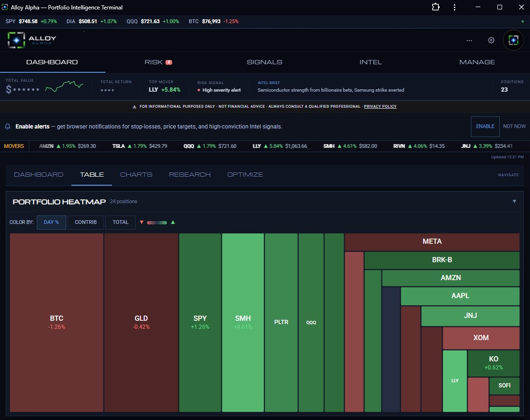Select the GLD heatmap tile
Image resolution: width=530 pixels, height=420 pixels.
(141, 322)
